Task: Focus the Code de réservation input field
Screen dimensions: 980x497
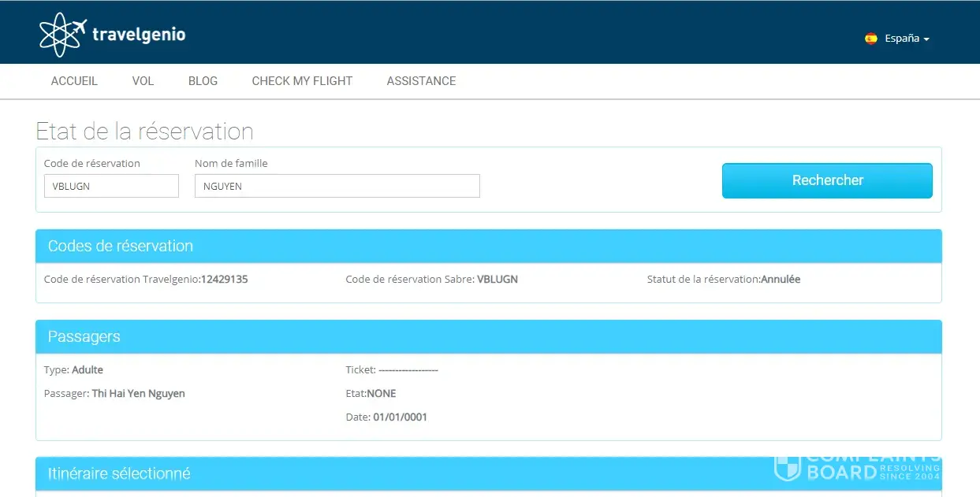Action: (111, 187)
